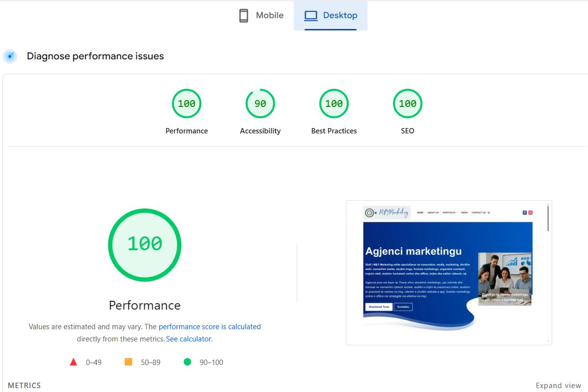The width and height of the screenshot is (588, 392).
Task: Open the Best Practices score gauge
Action: pos(334,104)
